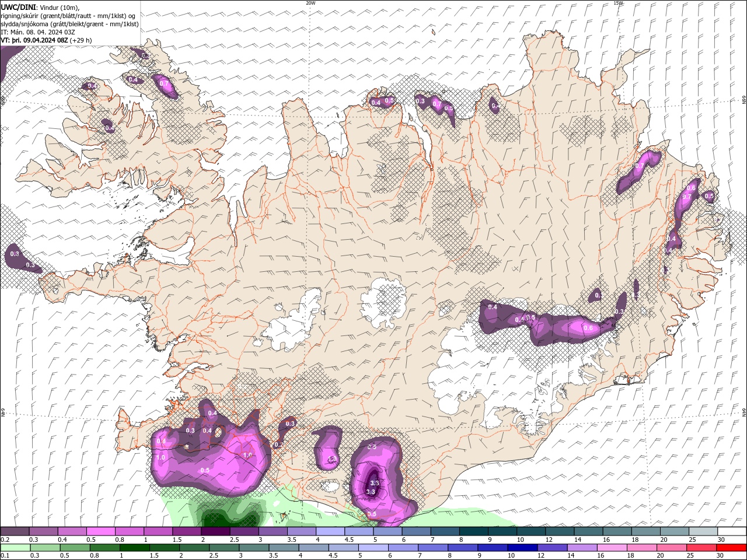Click the '(+29 h)' forecast offset text
Viewport: 747px width, 560px height.
pos(81,40)
